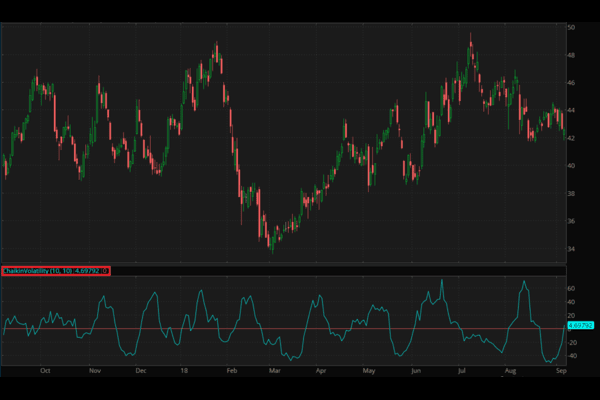Click the Apr time axis label
The image size is (600, 400).
tap(321, 369)
